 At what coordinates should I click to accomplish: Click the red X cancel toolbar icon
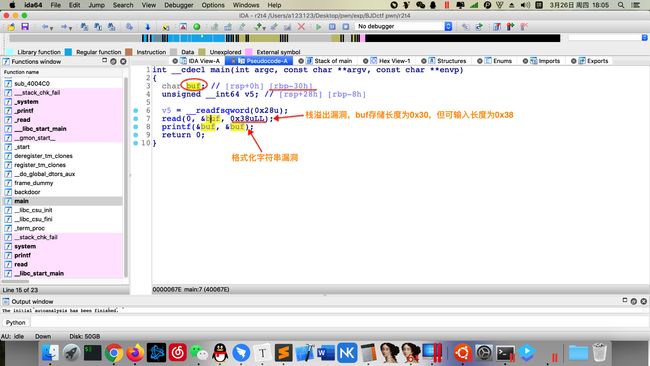(301, 27)
